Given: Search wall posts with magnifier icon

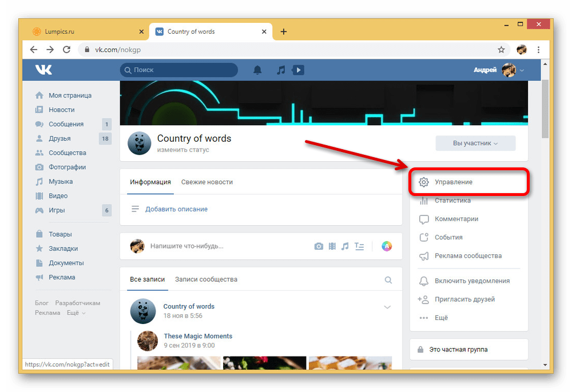Looking at the screenshot, I should [388, 280].
